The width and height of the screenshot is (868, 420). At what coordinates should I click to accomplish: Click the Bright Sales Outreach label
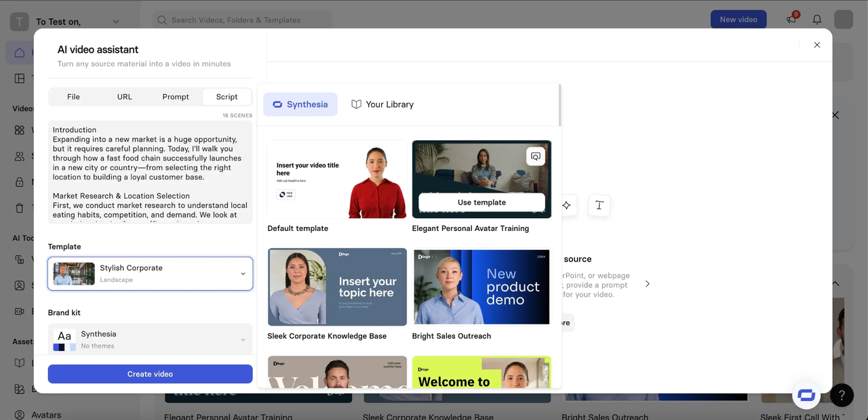452,336
